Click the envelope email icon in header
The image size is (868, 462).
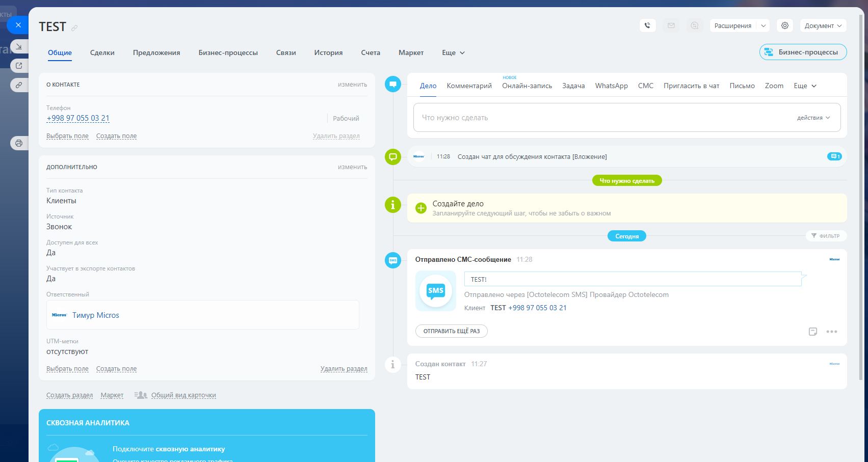pos(671,25)
